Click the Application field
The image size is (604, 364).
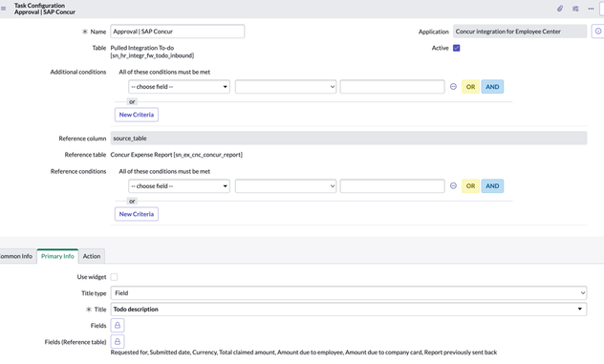pos(520,32)
